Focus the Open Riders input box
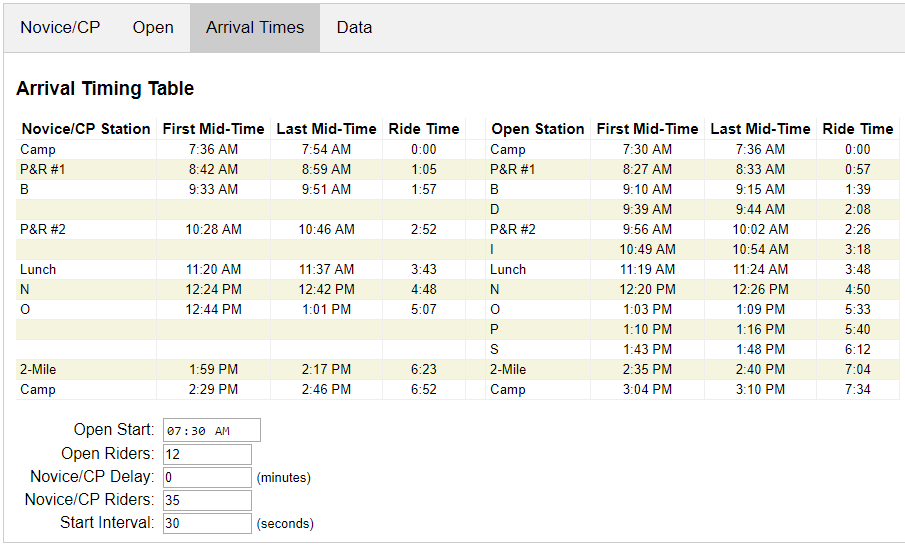The width and height of the screenshot is (905, 547). (x=207, y=454)
